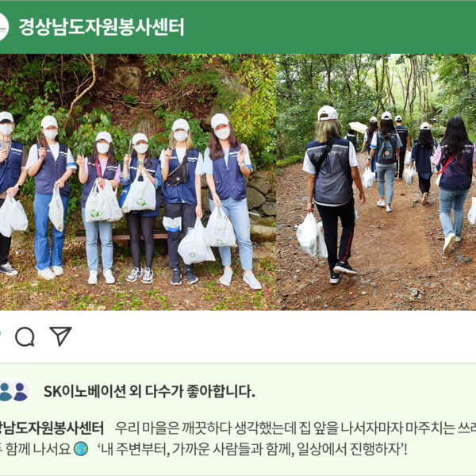
Task: Tap the purple person liker avatar
Action: (21, 392)
